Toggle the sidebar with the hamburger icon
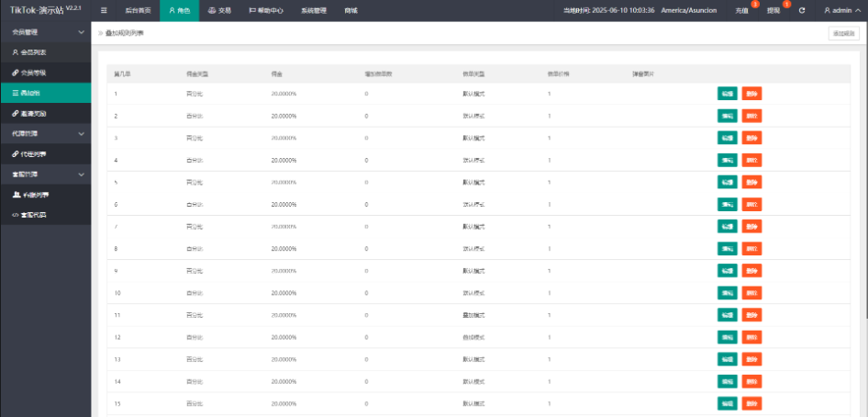 pyautogui.click(x=104, y=10)
